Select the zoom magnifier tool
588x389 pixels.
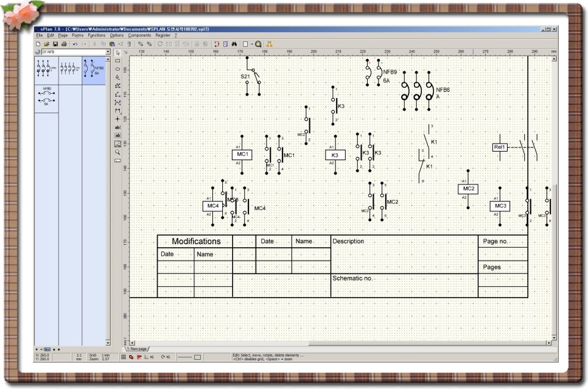coord(117,152)
